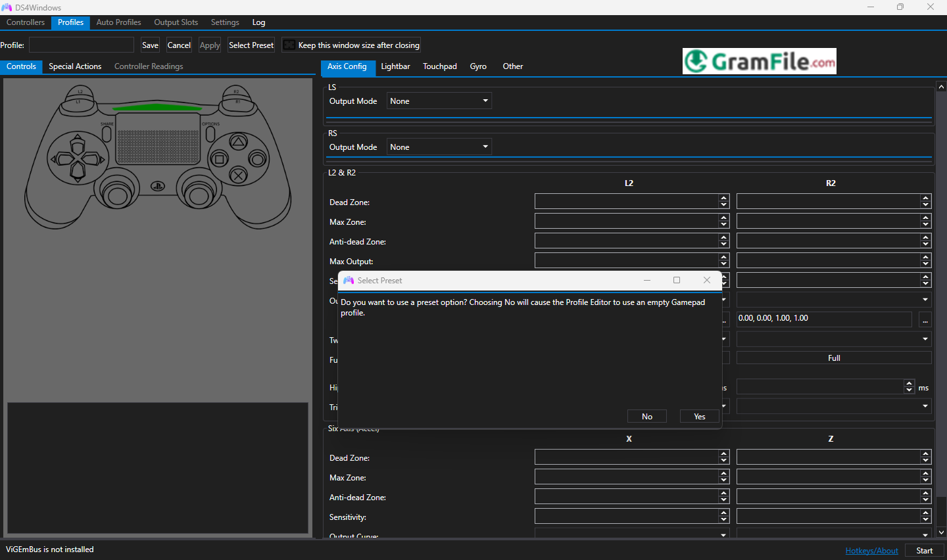Viewport: 947px width, 560px height.
Task: Click the Cross button on controller diagram
Action: coord(238,175)
